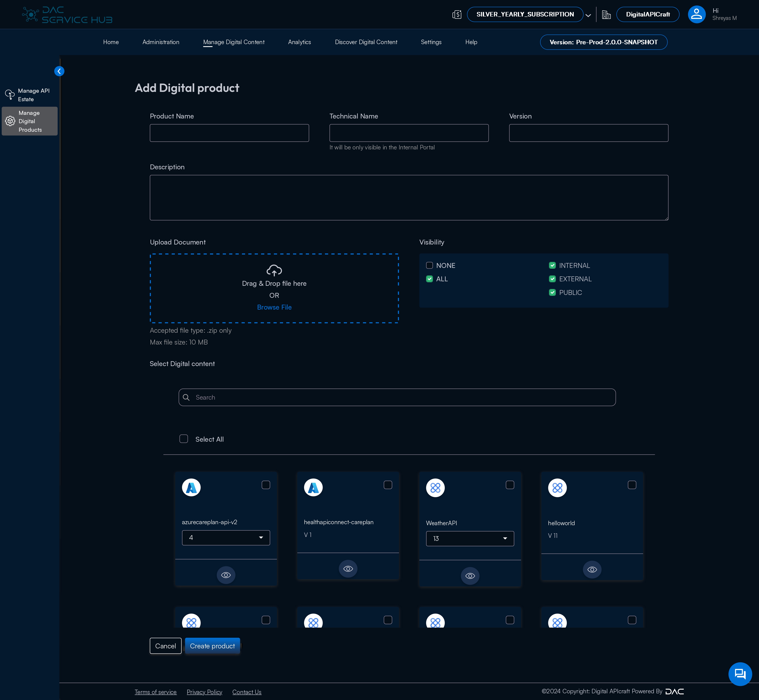
Task: Click the DAC logo in the footer
Action: (675, 692)
